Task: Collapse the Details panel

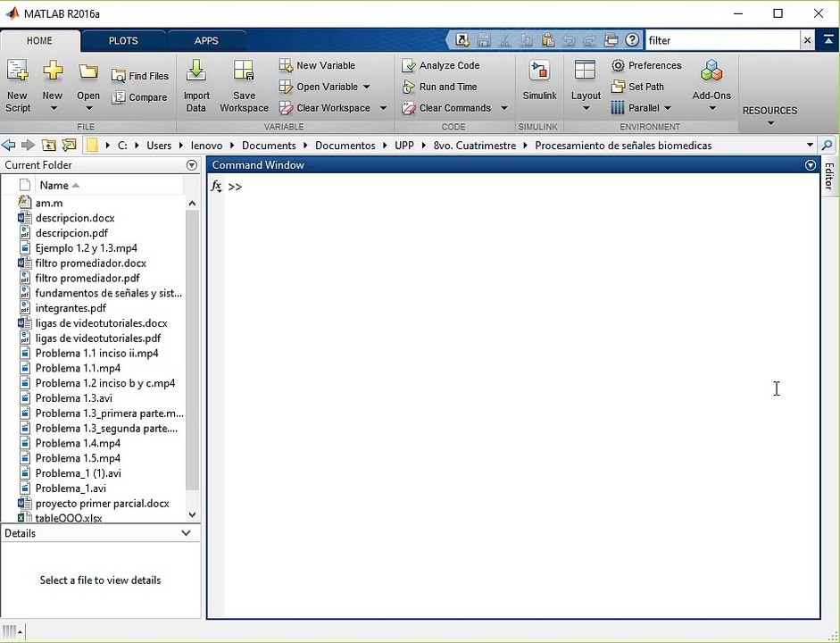Action: point(186,533)
